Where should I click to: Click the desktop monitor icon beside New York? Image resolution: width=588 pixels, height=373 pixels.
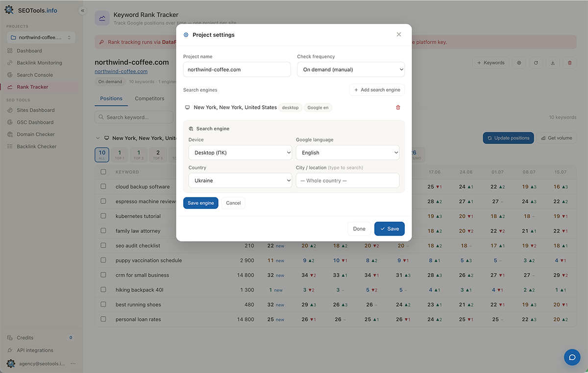187,107
